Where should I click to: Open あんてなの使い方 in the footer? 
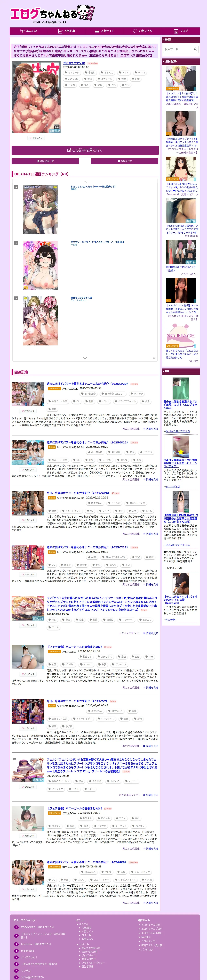(x=91, y=948)
